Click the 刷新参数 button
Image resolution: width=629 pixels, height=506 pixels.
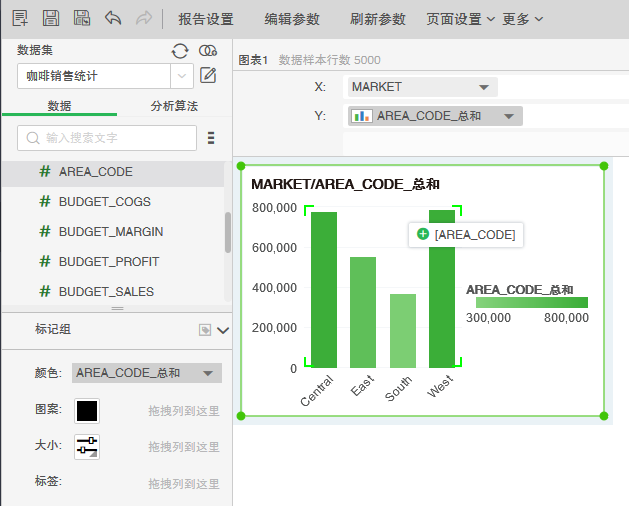(378, 19)
